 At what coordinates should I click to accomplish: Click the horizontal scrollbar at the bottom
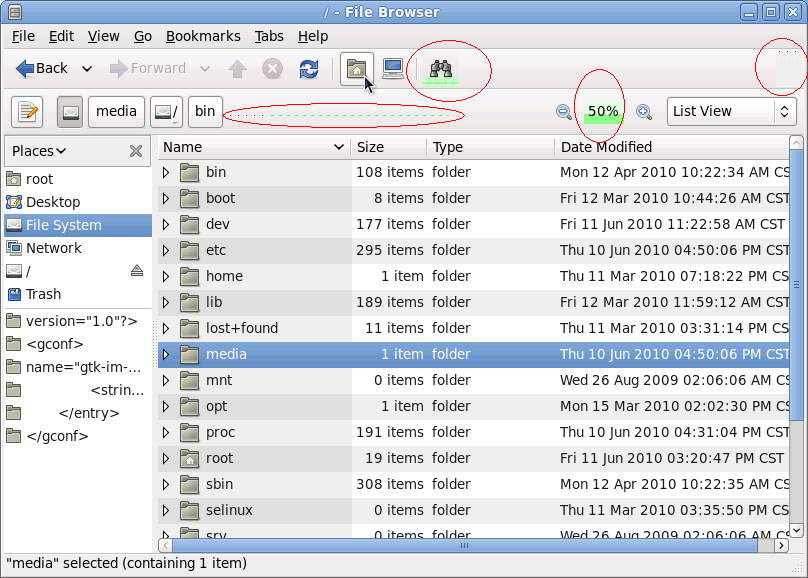tap(465, 546)
